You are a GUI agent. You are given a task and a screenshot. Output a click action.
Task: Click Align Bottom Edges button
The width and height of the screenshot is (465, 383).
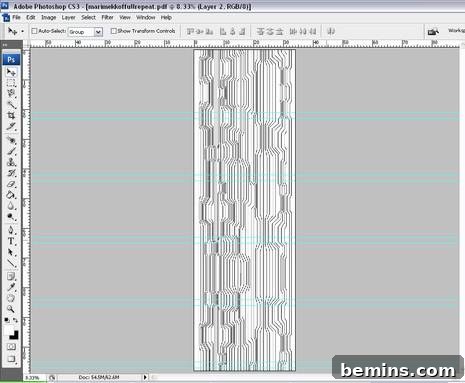click(209, 32)
